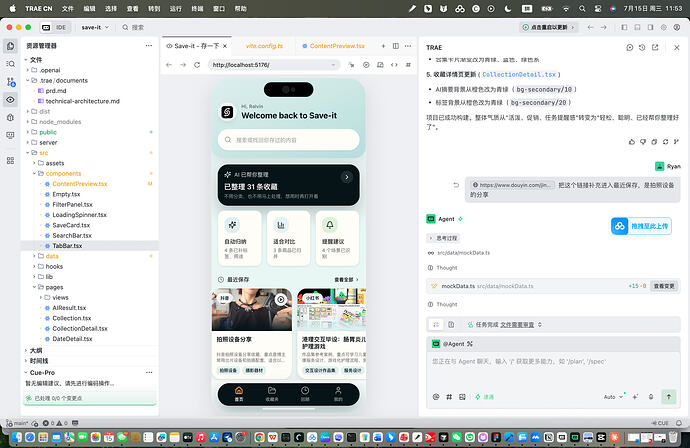Toggle the right sidebar layout icon
This screenshot has height=448, width=690.
coord(650,27)
